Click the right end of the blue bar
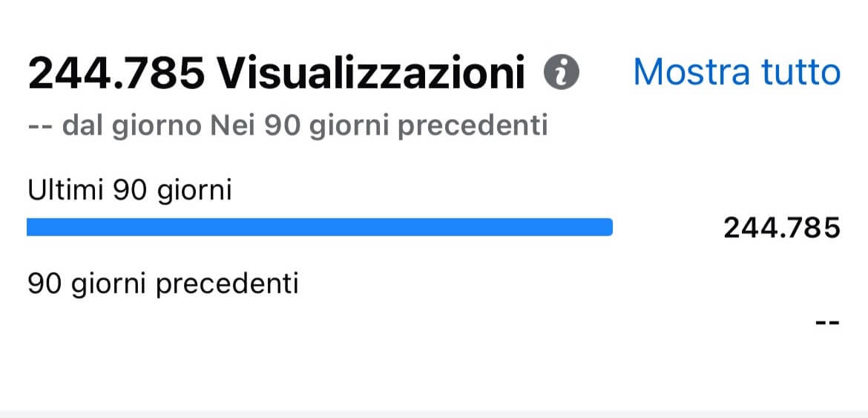 tap(608, 227)
